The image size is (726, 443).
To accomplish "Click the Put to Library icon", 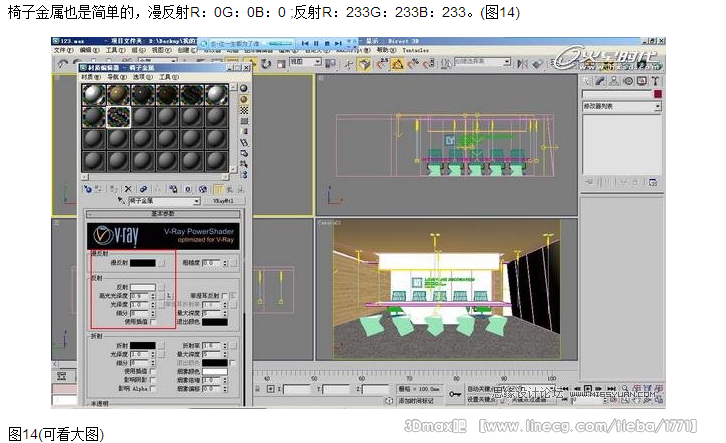I will click(173, 189).
